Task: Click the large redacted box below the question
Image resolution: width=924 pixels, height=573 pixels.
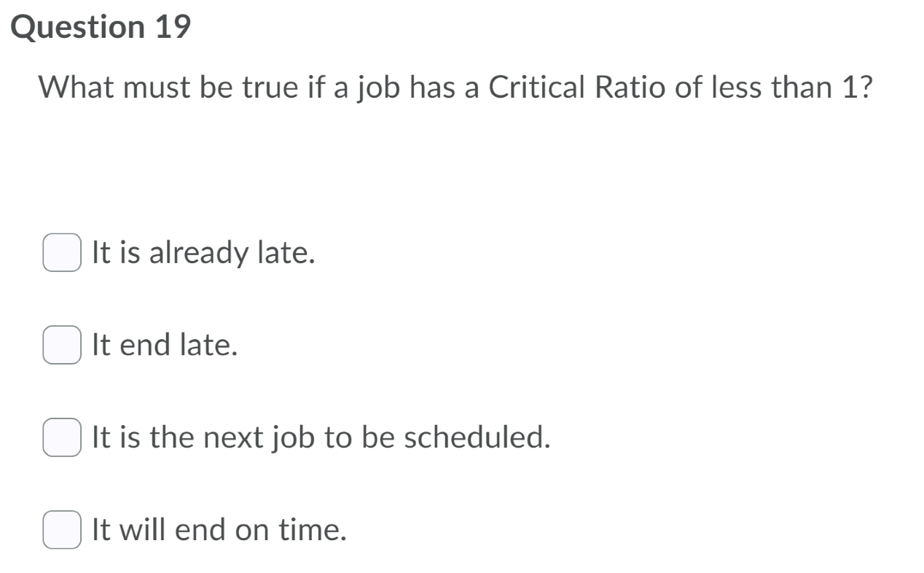Action: (281, 157)
